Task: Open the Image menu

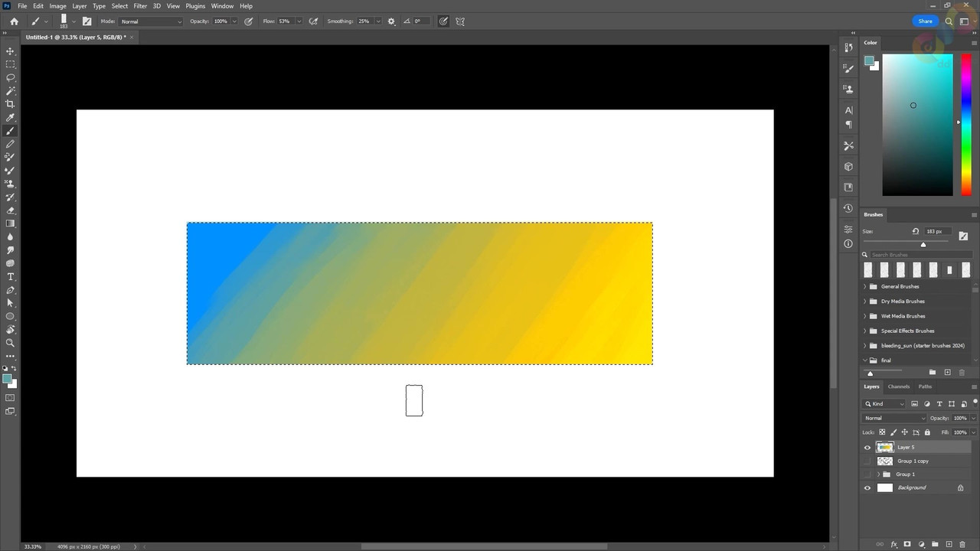Action: (x=58, y=6)
